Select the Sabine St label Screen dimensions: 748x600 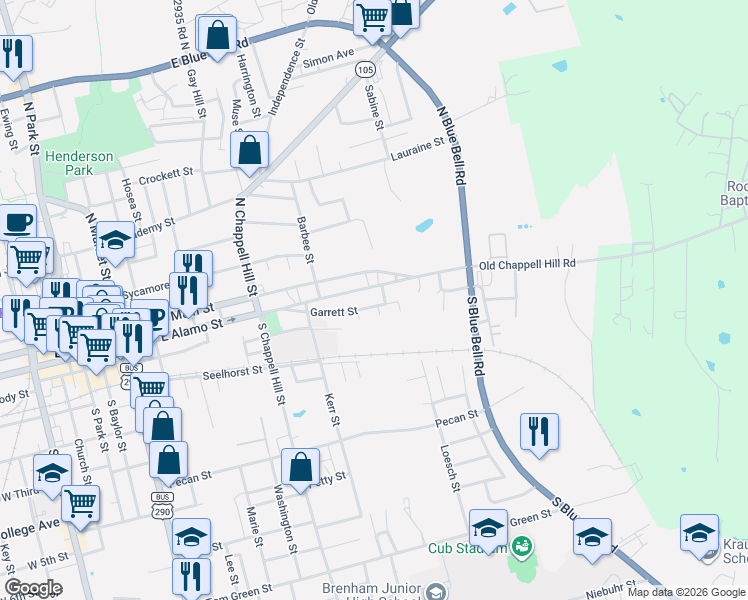coord(374,108)
